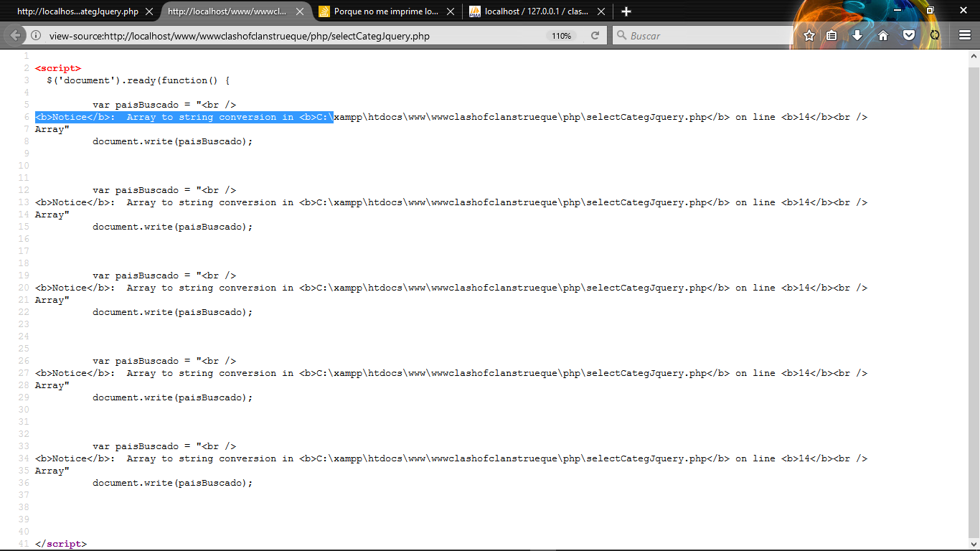Close the first tab ending in ategJquery.php

point(149,11)
